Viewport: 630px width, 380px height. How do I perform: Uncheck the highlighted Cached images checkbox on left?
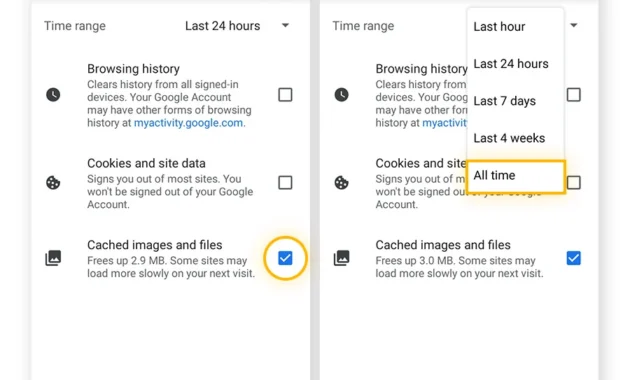point(285,258)
